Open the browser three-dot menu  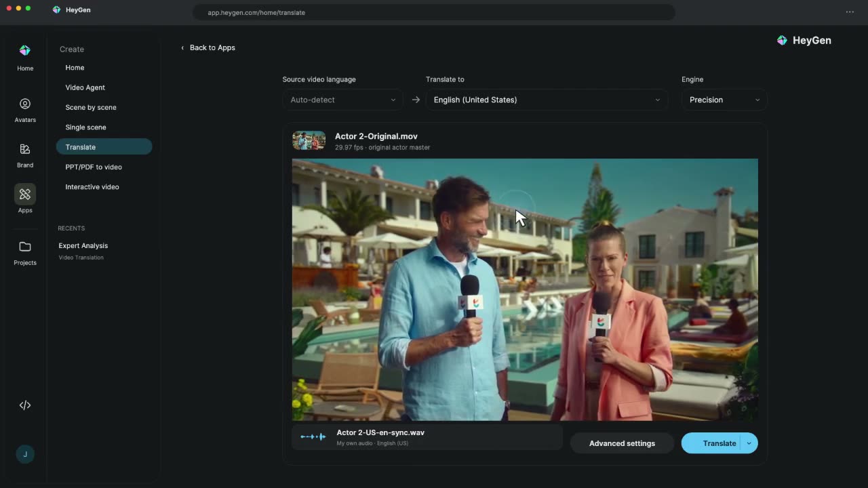point(850,12)
